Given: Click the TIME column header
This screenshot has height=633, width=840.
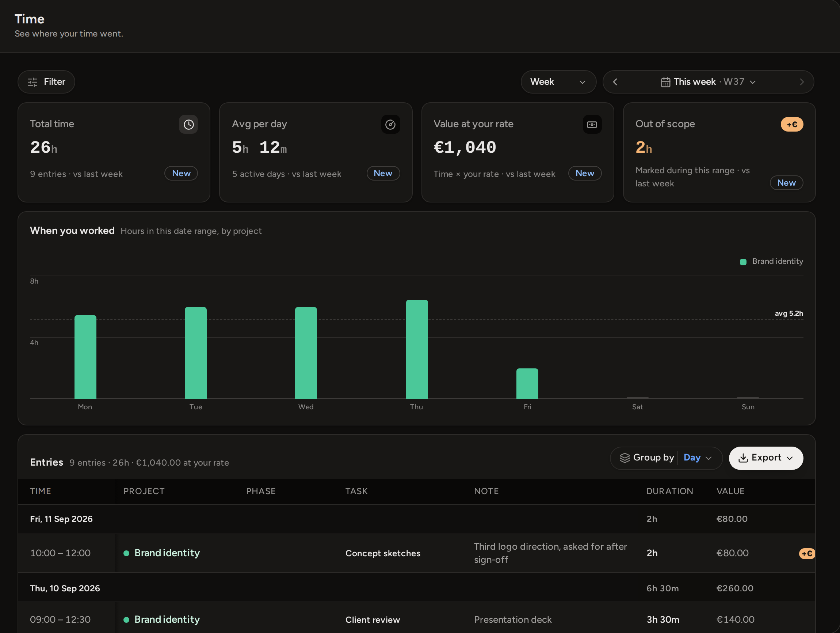Looking at the screenshot, I should pyautogui.click(x=41, y=491).
